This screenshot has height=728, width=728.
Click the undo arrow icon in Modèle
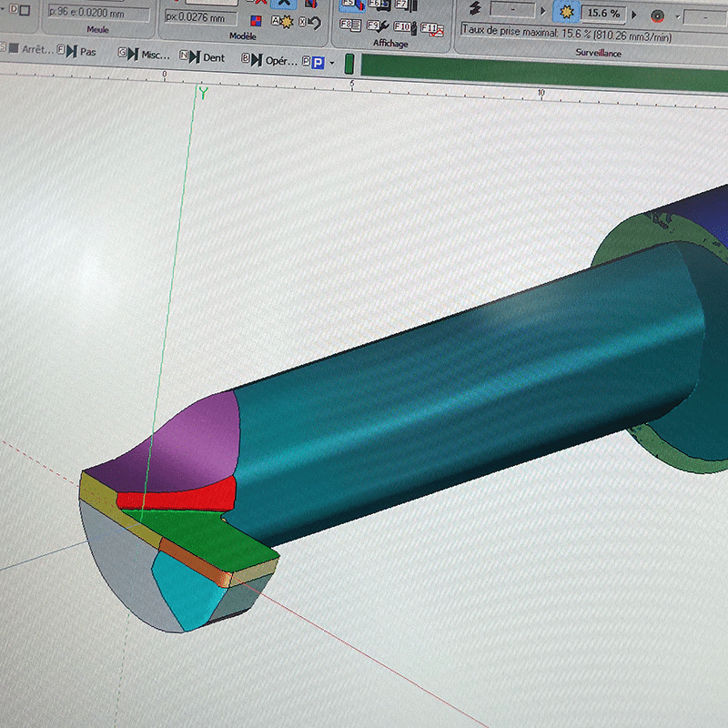(x=312, y=22)
